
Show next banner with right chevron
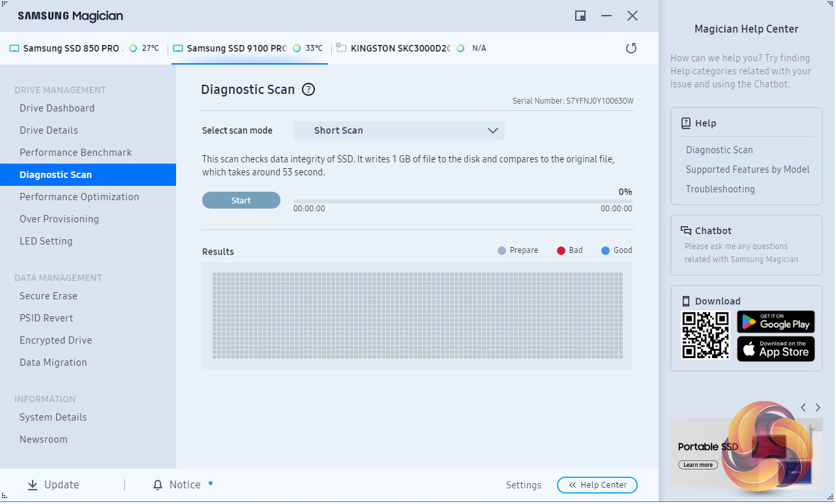[818, 408]
